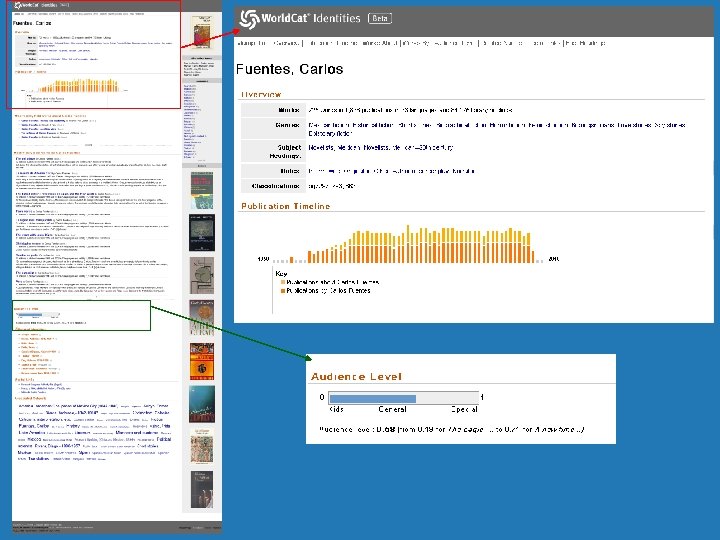Viewport: 720px width, 540px height.
Task: Open the beige patterned book cover thumbnail
Action: (202, 446)
